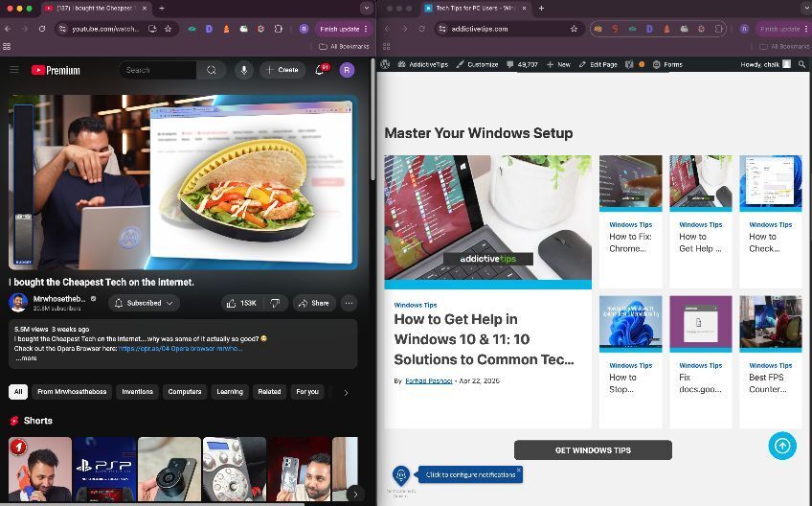
Task: Open tab search dropdown in YouTube window
Action: (x=366, y=9)
